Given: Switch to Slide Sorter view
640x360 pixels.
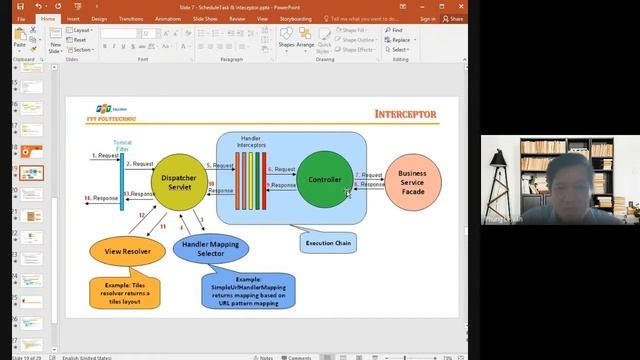Looking at the screenshot, I should pyautogui.click(x=343, y=357).
